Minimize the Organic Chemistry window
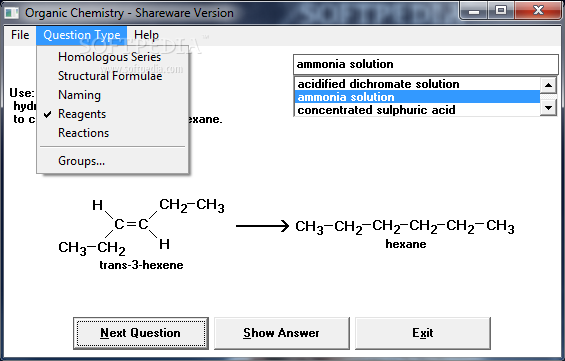This screenshot has width=565, height=361. 474,11
